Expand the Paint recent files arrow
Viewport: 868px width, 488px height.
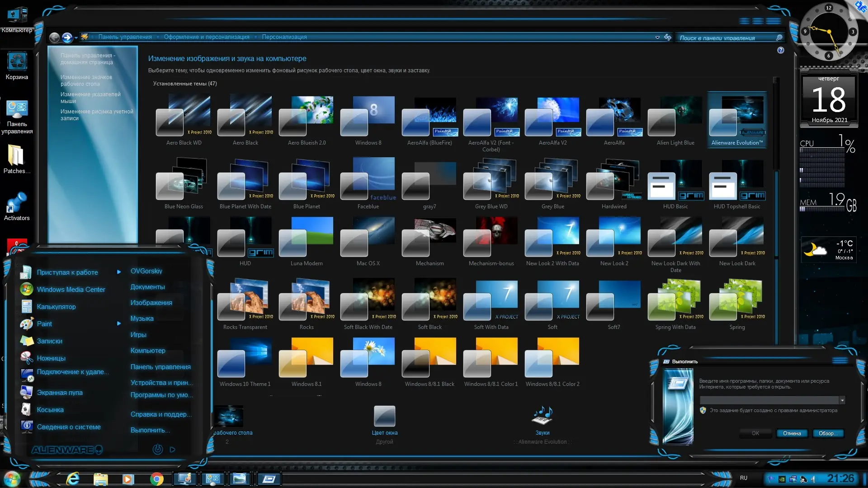click(x=119, y=324)
